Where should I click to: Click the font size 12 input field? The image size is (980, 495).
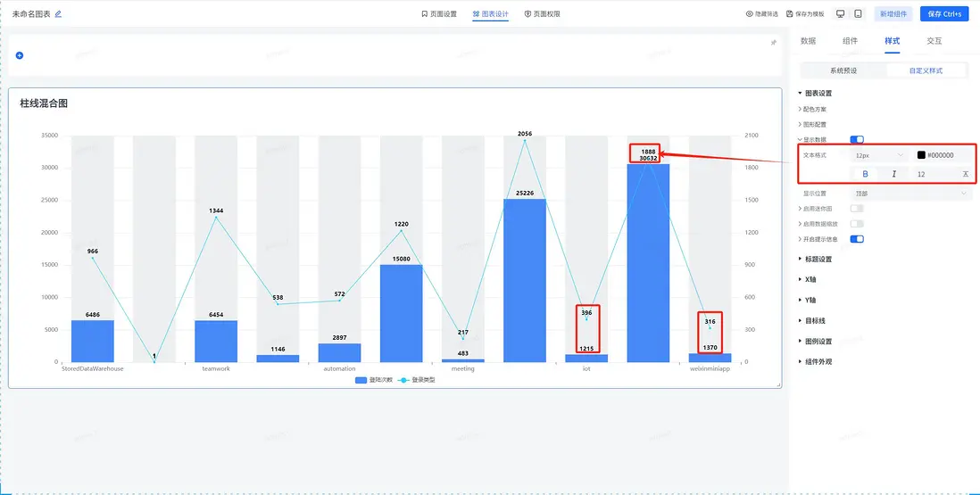pyautogui.click(x=933, y=174)
